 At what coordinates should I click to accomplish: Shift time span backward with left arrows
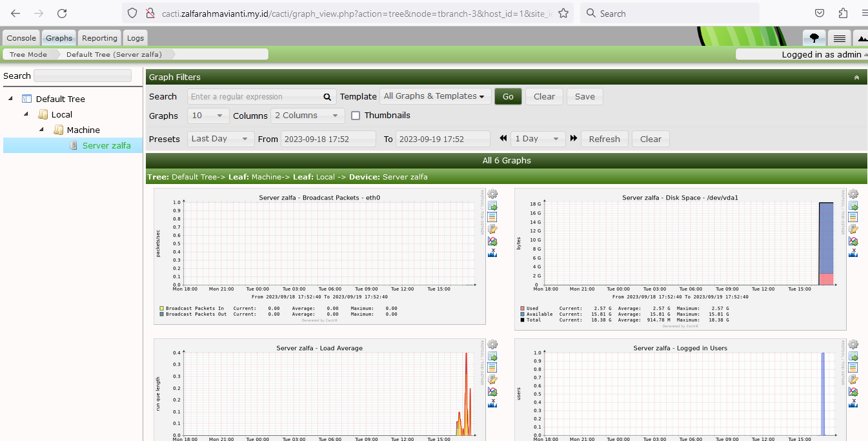[503, 139]
